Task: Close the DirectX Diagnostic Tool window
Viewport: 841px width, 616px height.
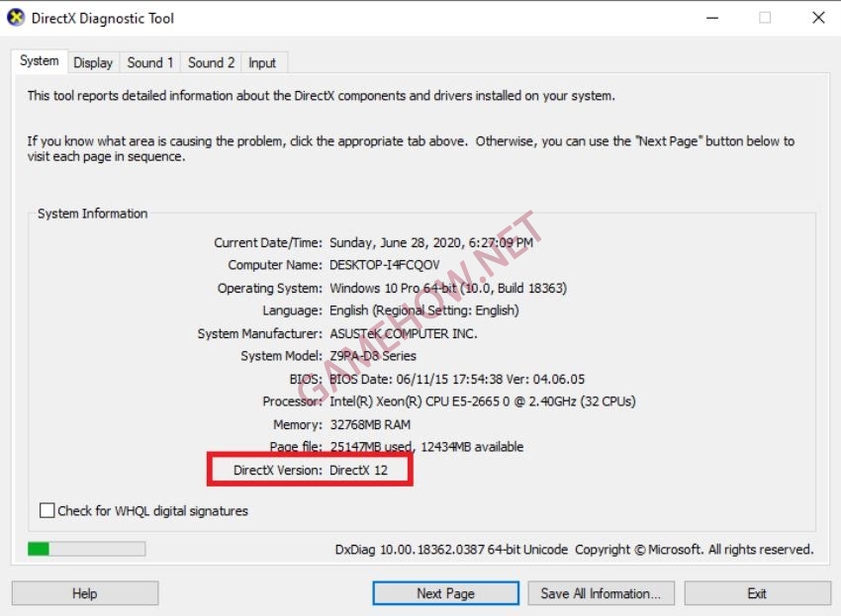Action: 817,18
